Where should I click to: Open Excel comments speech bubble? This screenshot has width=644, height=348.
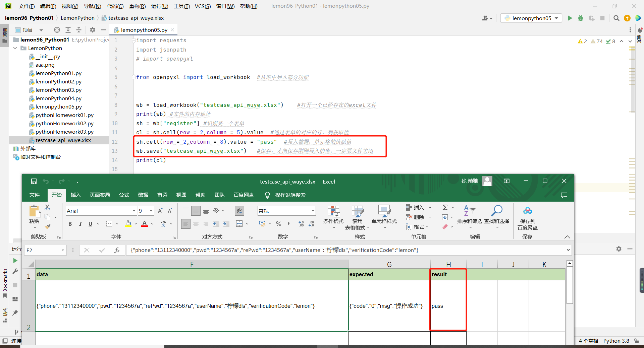pos(564,195)
